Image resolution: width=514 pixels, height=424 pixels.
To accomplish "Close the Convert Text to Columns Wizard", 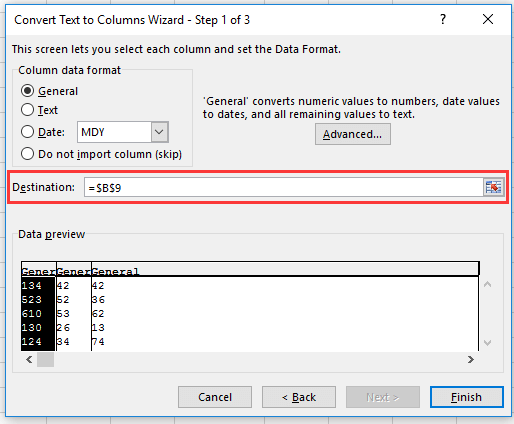I will click(488, 19).
